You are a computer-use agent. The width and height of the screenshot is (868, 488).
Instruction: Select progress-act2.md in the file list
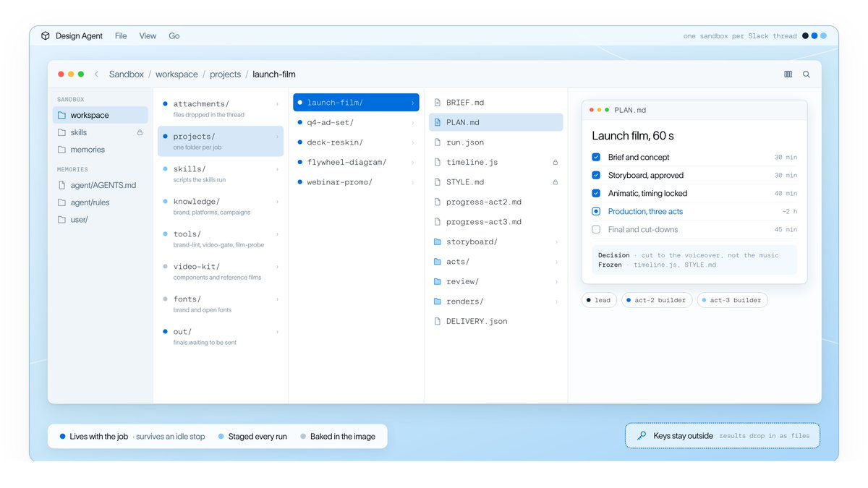pyautogui.click(x=496, y=202)
